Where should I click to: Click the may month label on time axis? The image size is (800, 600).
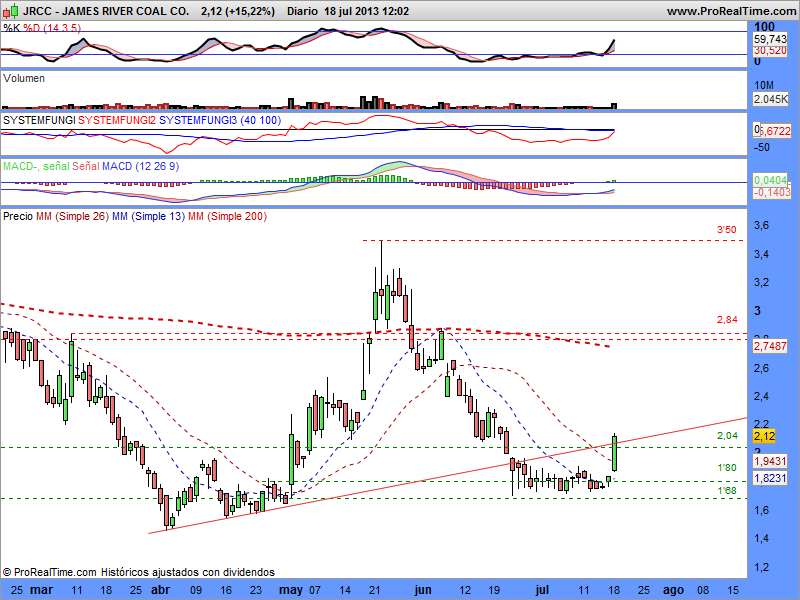[x=291, y=590]
